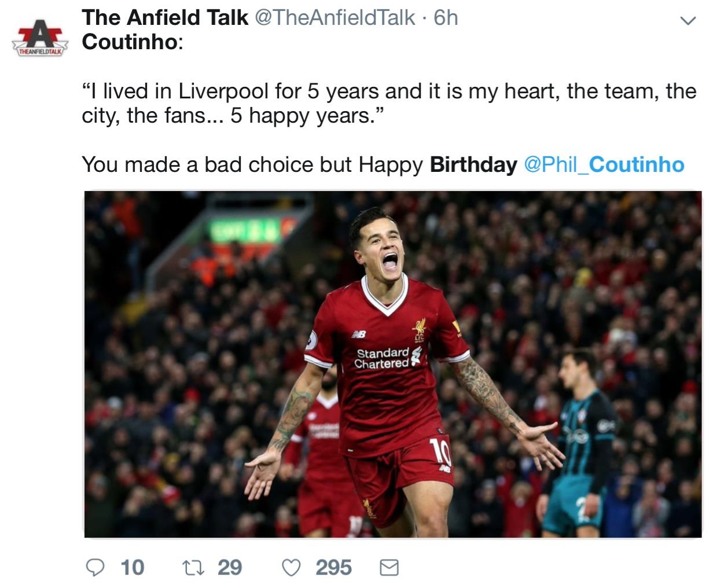
Task: Click the retweet count of 29
Action: [x=230, y=568]
